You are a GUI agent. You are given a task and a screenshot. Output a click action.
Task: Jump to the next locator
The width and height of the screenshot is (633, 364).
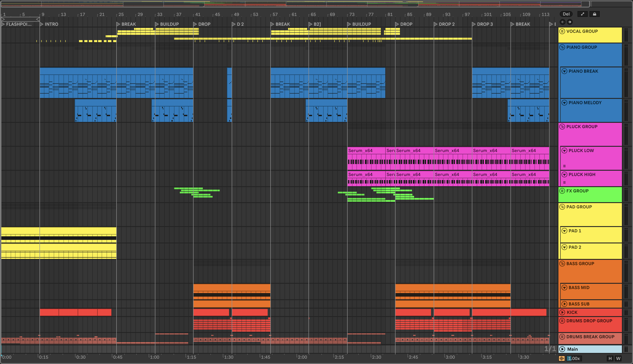click(570, 22)
